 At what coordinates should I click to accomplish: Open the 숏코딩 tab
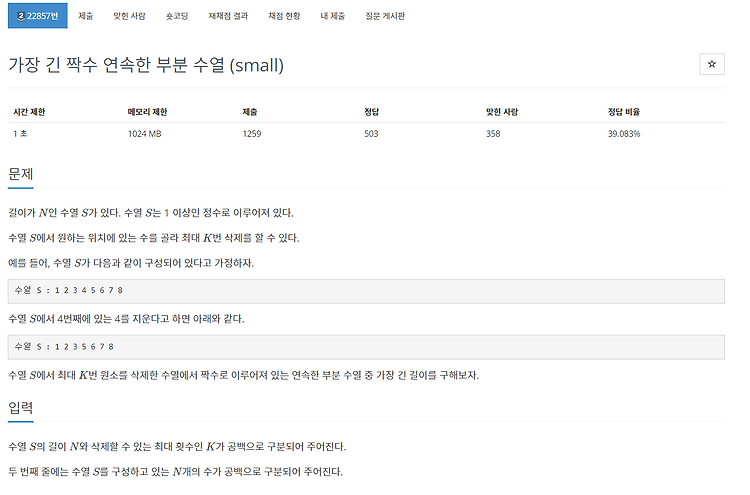177,16
